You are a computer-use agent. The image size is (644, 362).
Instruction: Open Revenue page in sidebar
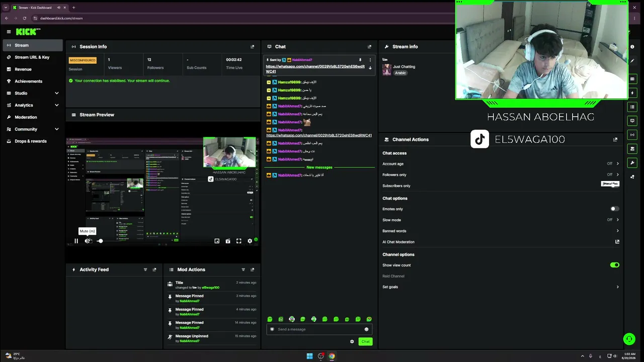tap(33, 69)
